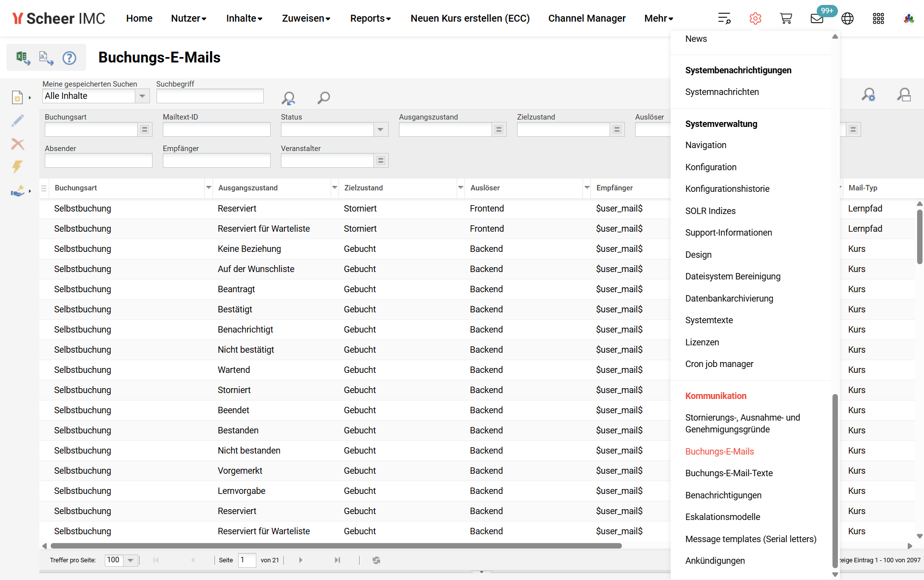Viewport: 924px width, 580px height.
Task: Open the Nutzer menu
Action: [188, 19]
